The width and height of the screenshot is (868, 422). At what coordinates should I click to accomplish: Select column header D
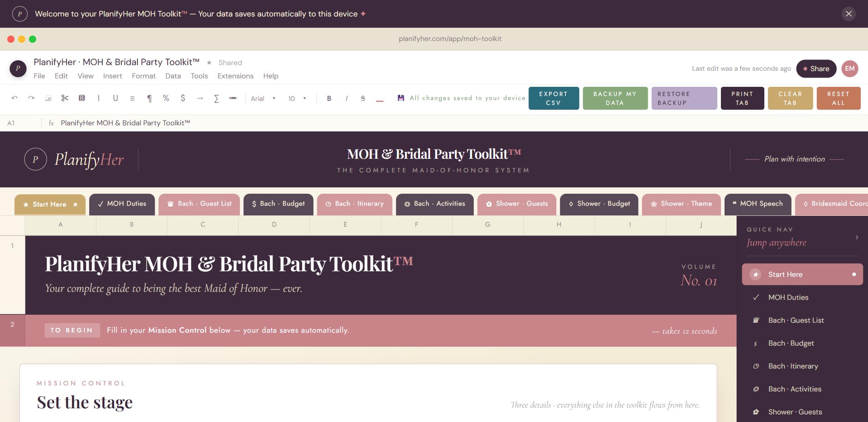tap(274, 225)
